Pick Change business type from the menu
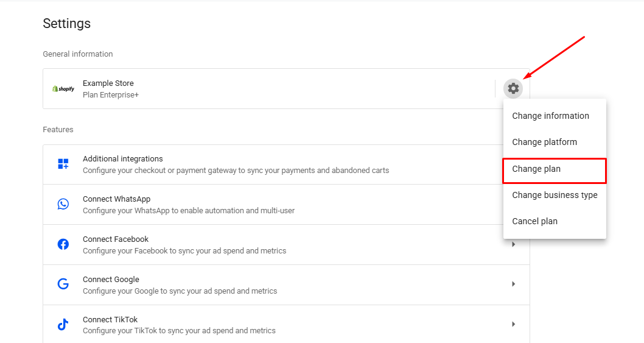 point(555,195)
